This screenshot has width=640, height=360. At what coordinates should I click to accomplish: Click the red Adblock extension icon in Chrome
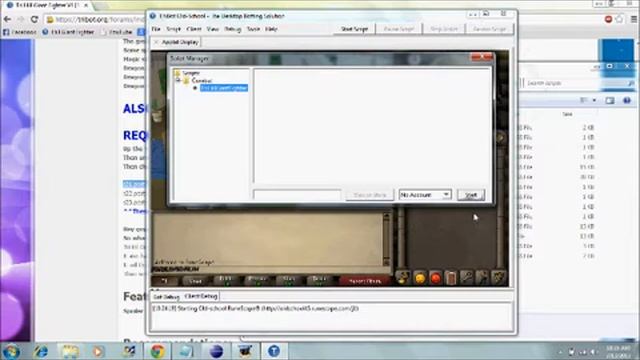click(608, 19)
